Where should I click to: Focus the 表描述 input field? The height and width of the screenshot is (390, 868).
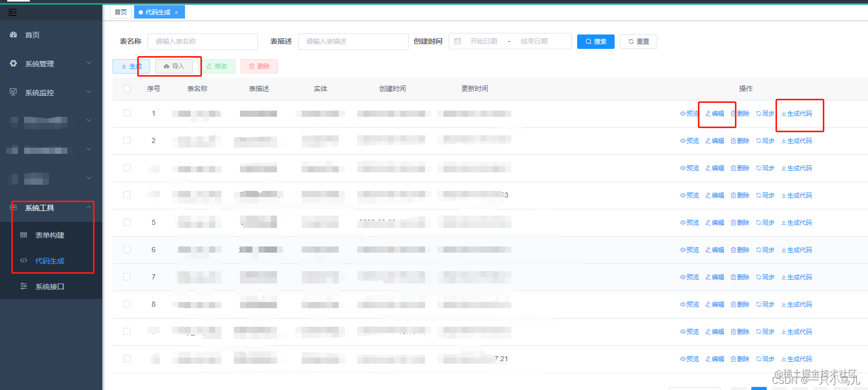tap(353, 41)
